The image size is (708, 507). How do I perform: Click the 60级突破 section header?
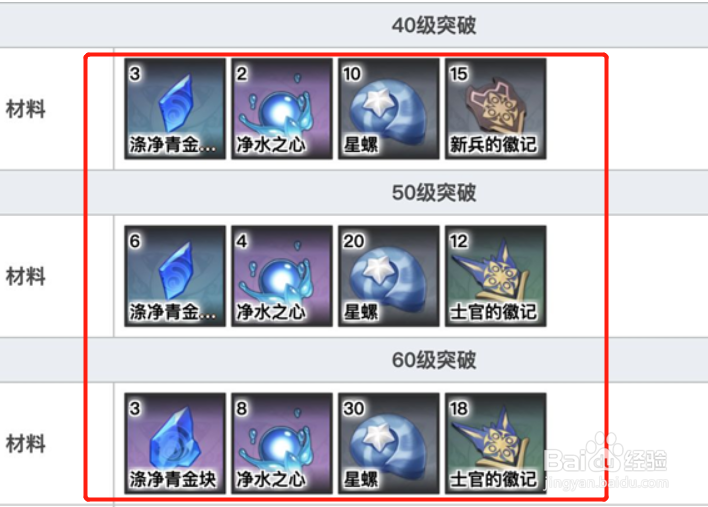pos(434,360)
